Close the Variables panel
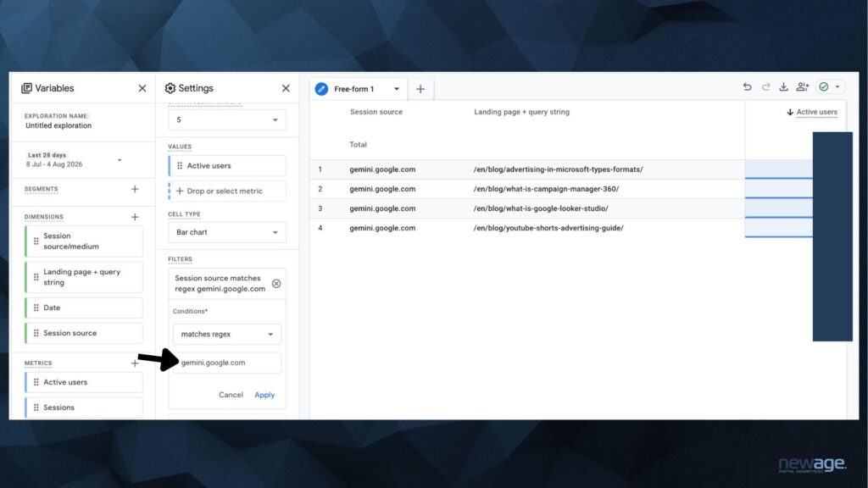 click(x=142, y=88)
